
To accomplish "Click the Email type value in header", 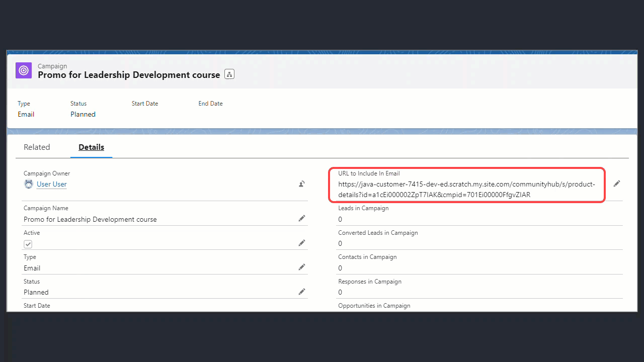I will [x=26, y=114].
